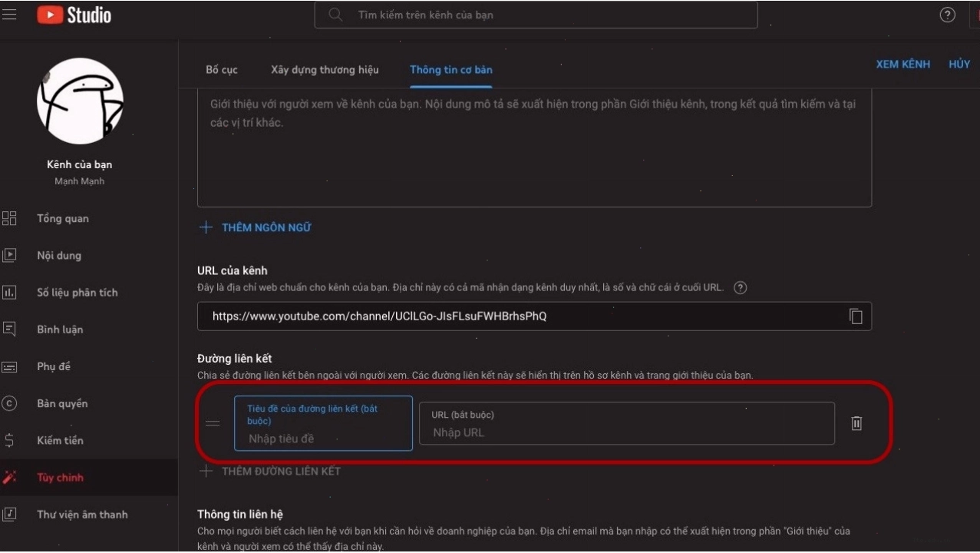Click the URL của kênh heading

233,270
